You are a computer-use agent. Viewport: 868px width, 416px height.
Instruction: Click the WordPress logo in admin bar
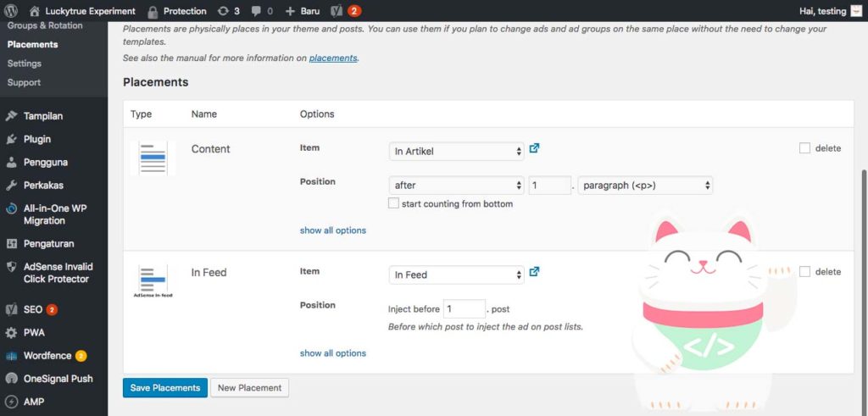click(x=11, y=11)
